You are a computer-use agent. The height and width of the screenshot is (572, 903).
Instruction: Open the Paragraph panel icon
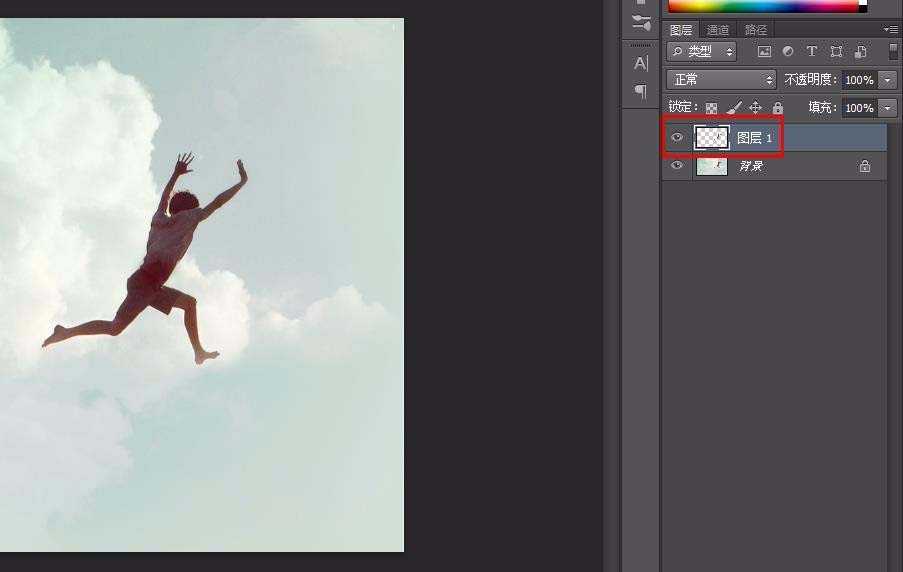641,92
